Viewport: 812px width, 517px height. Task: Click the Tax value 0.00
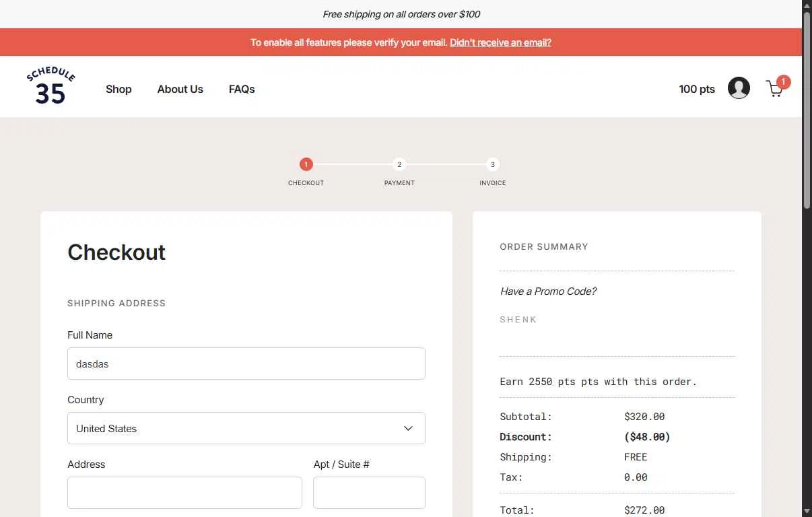pos(636,477)
